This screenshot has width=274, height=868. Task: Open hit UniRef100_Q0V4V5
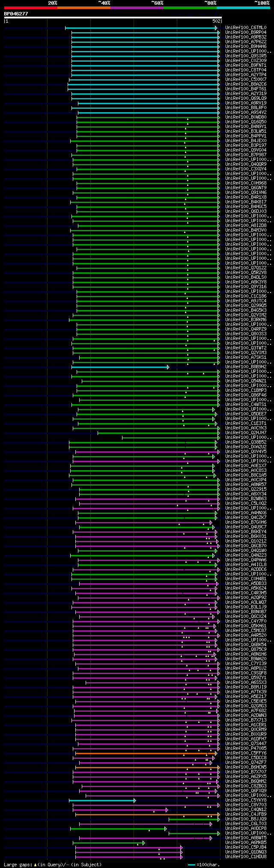pyautogui.click(x=246, y=452)
